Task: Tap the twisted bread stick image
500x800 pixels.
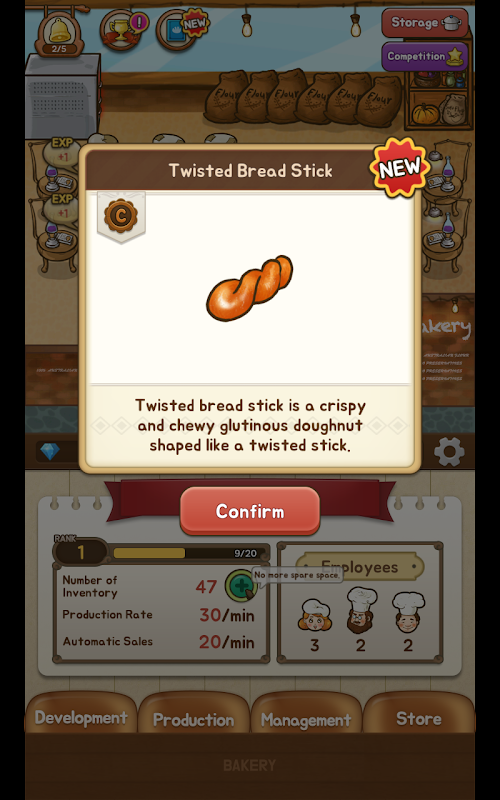Action: 250,288
